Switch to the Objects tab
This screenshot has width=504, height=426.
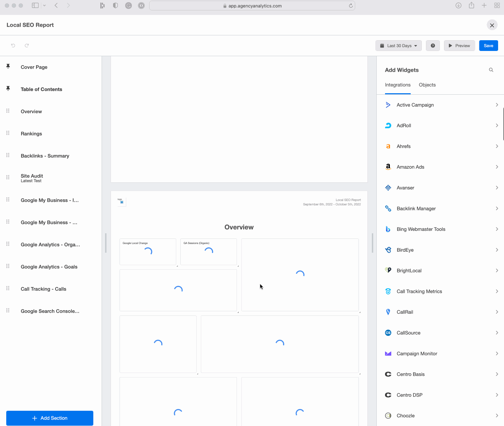click(x=427, y=85)
